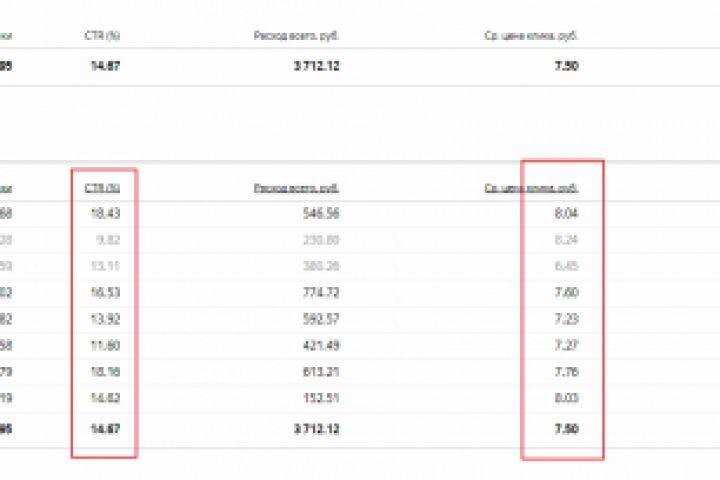720x480 pixels.
Task: Click average click price 7.60
Action: 565,291
